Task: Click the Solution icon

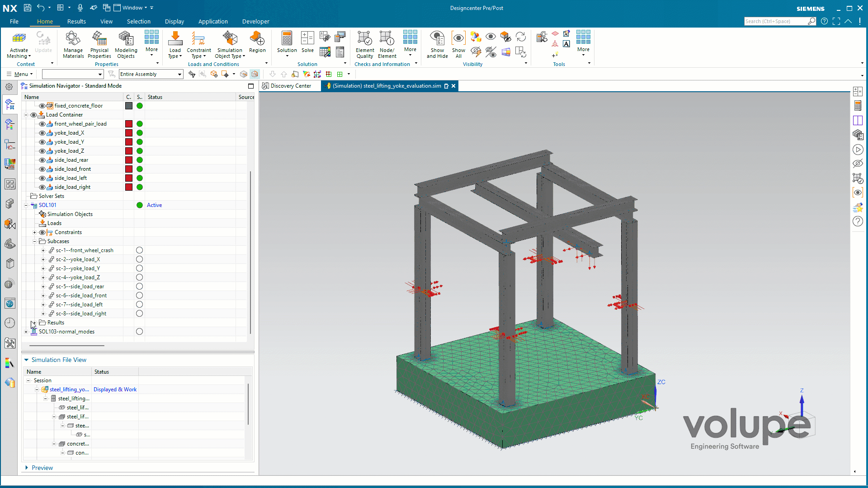Action: pos(287,38)
